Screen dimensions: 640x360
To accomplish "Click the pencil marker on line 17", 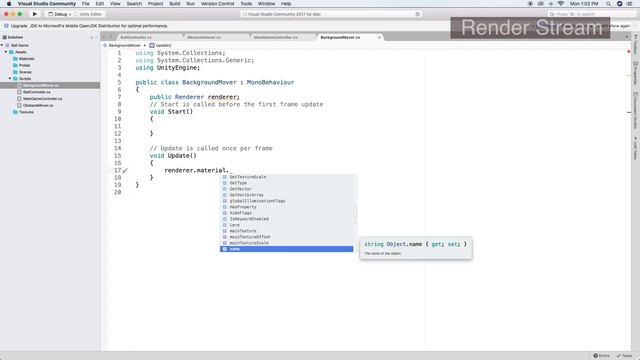I will pos(125,171).
